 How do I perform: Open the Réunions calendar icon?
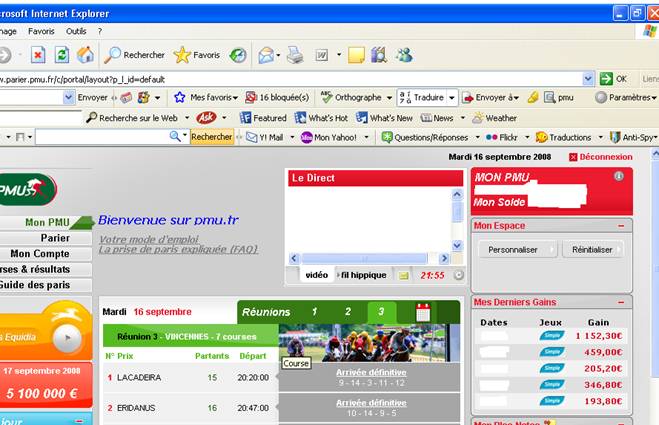tap(423, 312)
